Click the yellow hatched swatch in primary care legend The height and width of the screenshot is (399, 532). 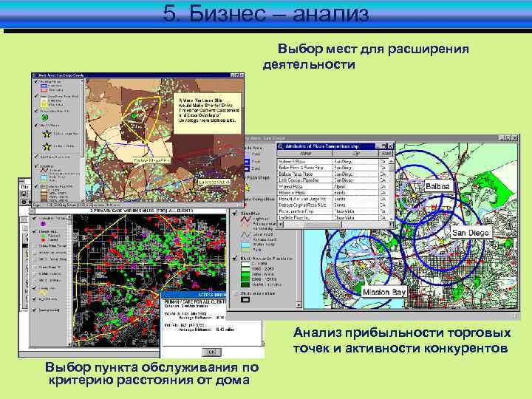point(43,293)
